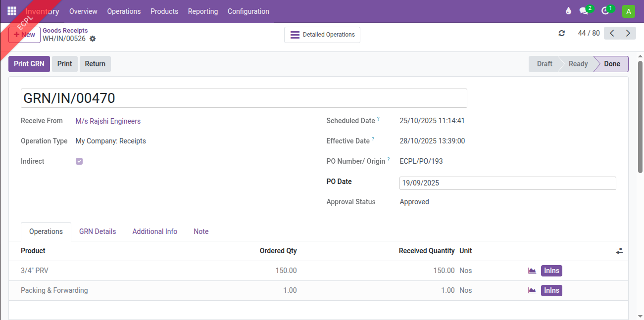Viewport: 644px width, 320px height.
Task: Go to next record arrow
Action: (628, 33)
